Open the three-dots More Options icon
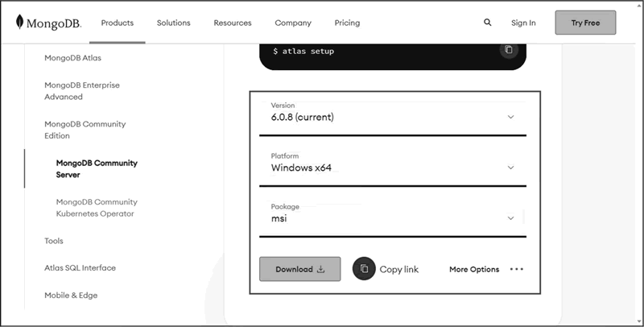Viewport: 644px width, 327px height. pos(516,270)
